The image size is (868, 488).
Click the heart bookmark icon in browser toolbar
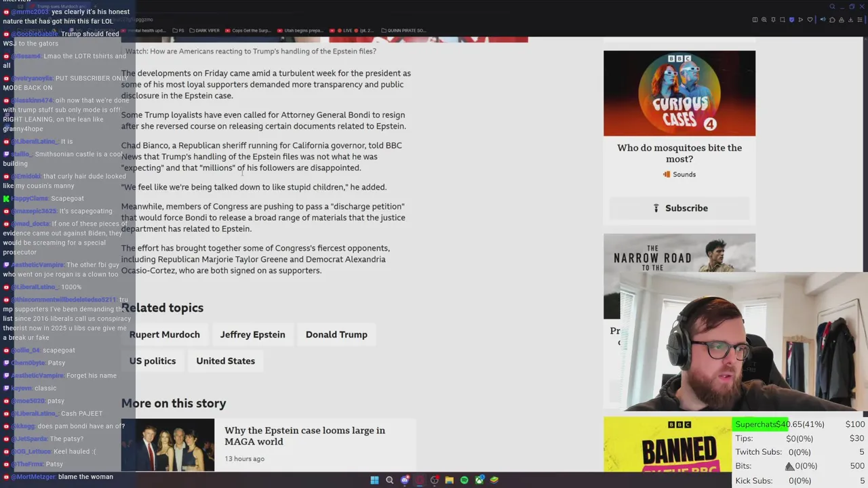(x=809, y=20)
